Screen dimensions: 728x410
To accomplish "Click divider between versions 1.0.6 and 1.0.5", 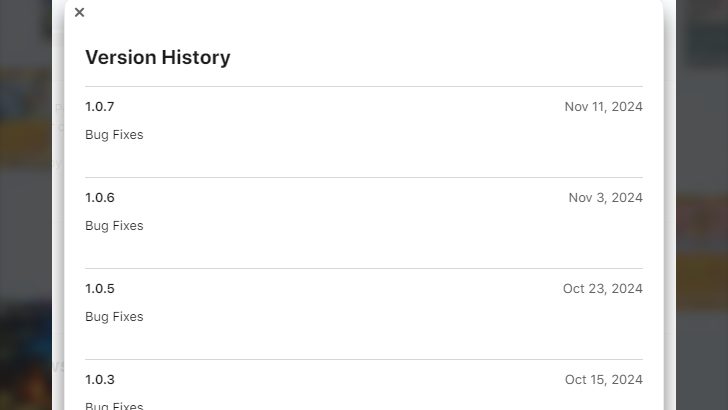I will coord(364,268).
